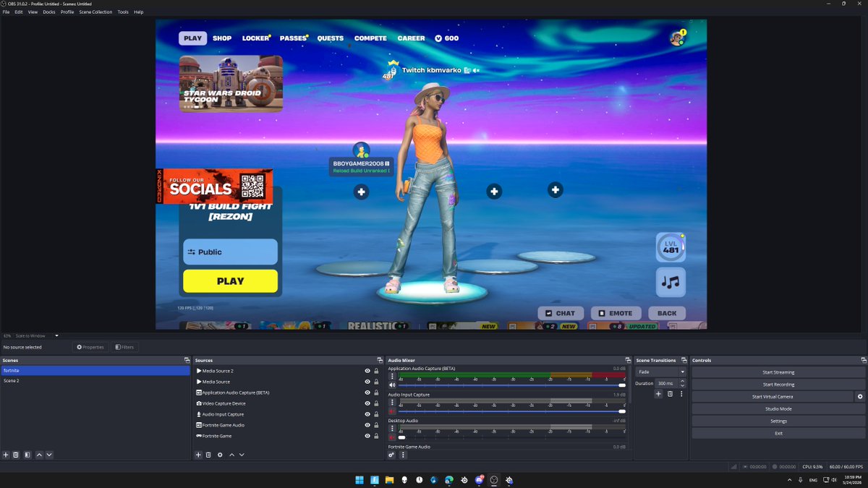Toggle visibility of Audio Input Capture source
The width and height of the screenshot is (868, 488).
(367, 414)
